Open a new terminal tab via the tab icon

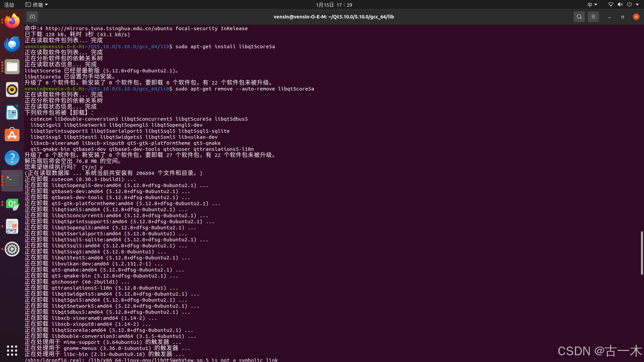click(x=32, y=16)
